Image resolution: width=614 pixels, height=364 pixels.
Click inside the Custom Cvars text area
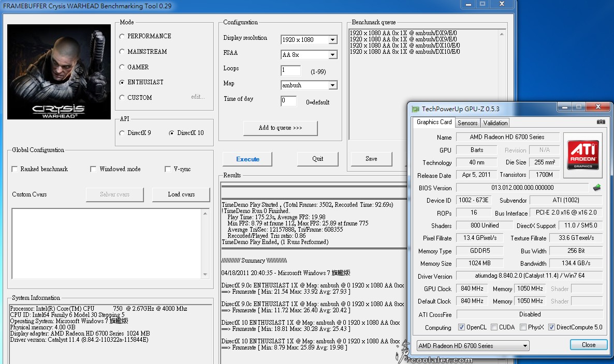click(x=107, y=244)
